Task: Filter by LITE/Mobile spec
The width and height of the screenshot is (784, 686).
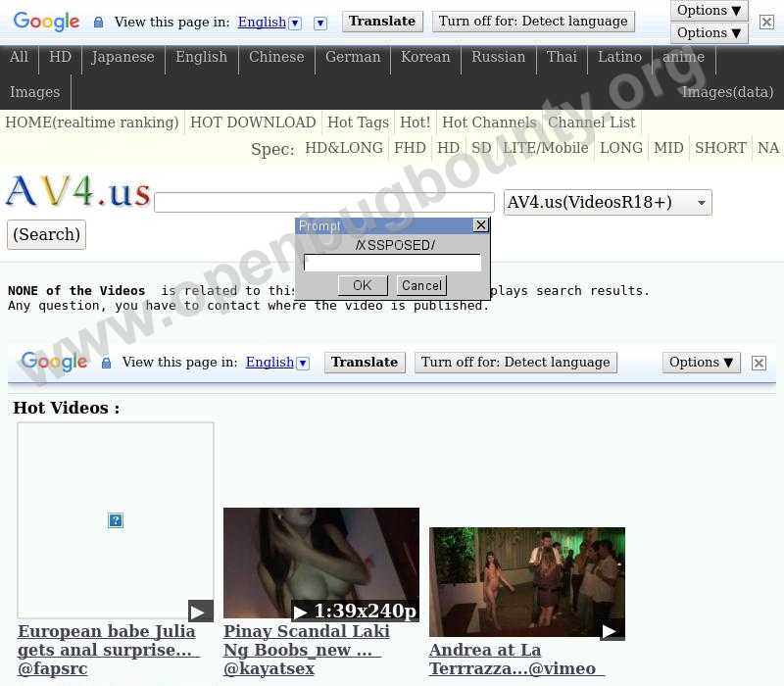Action: point(546,148)
